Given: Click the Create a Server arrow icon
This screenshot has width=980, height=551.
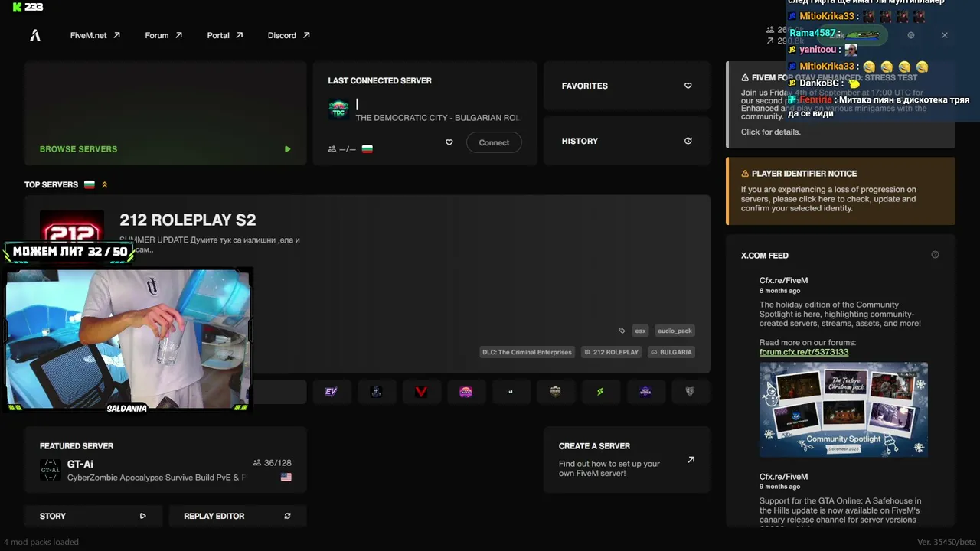Looking at the screenshot, I should [691, 460].
